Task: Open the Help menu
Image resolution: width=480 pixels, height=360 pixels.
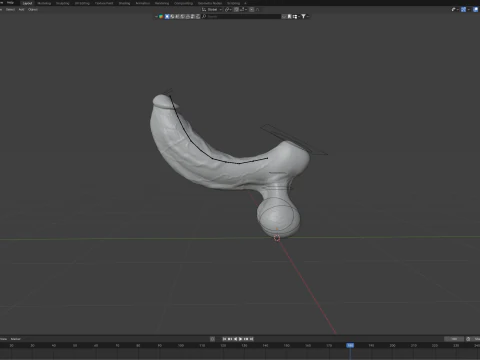Action: tap(10, 3)
